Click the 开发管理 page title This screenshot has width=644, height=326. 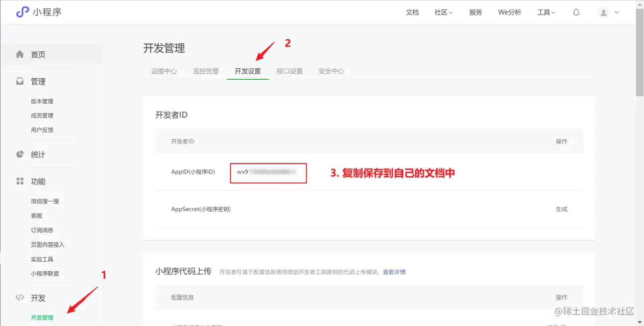point(164,48)
